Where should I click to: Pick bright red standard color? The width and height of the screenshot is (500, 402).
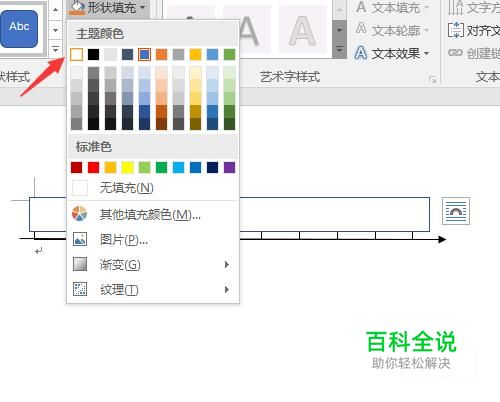pyautogui.click(x=94, y=167)
